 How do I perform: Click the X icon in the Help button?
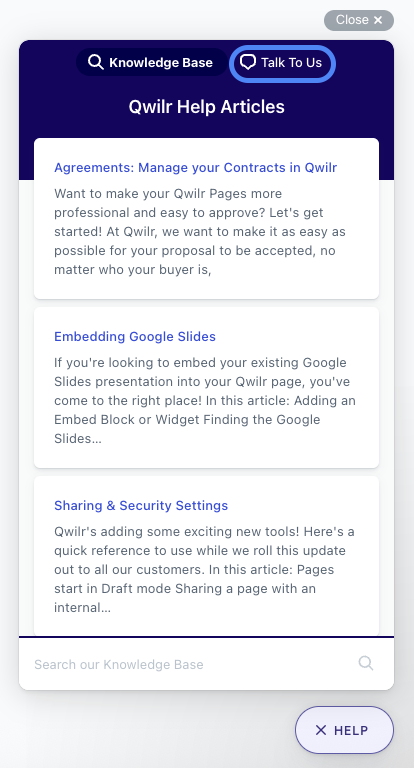[x=321, y=730]
